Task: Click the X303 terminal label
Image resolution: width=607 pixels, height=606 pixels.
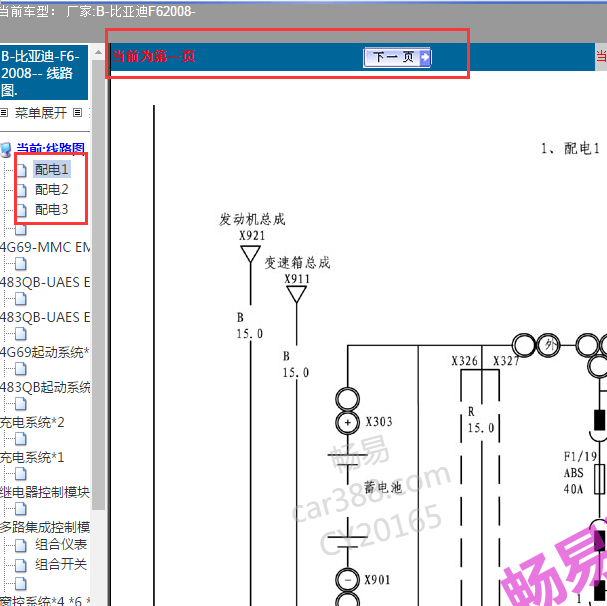Action: click(379, 421)
